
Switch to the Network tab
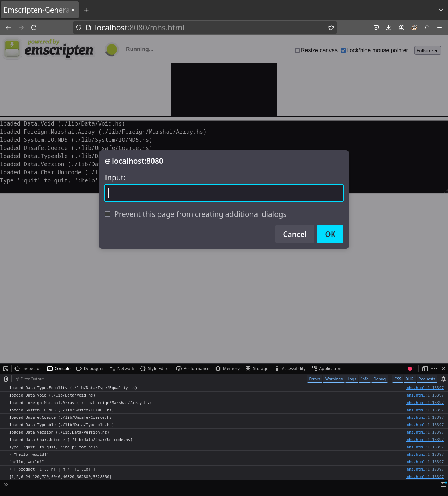pyautogui.click(x=122, y=369)
